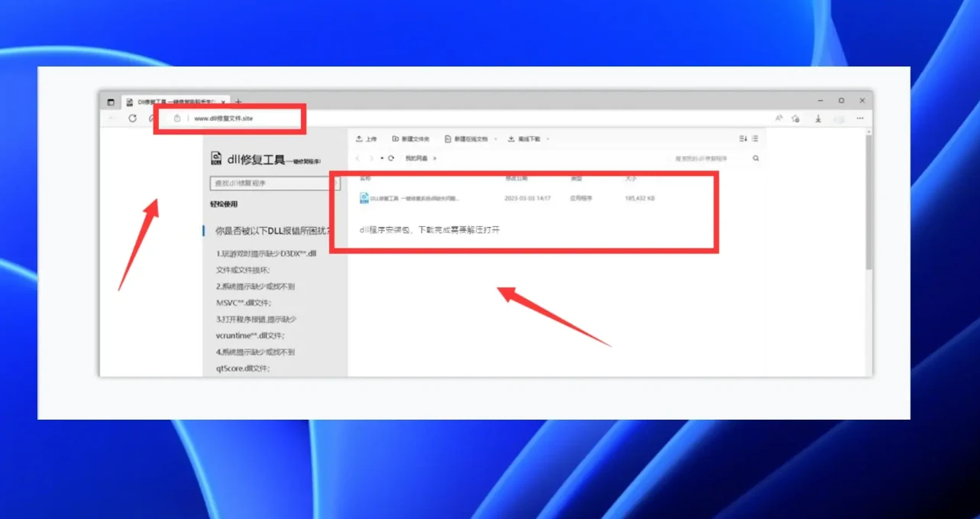Click the text 'MSVC**.dll文件;'

tap(244, 303)
